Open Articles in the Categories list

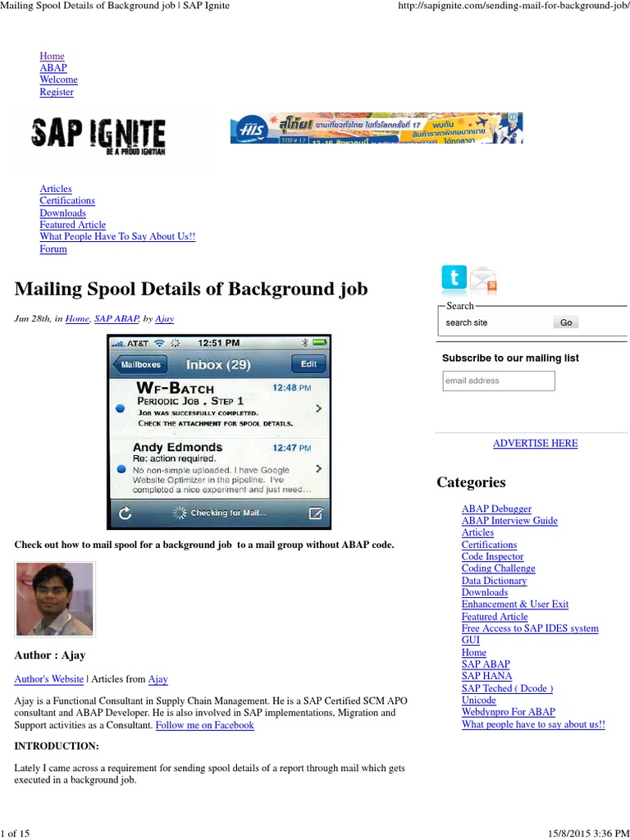pyautogui.click(x=478, y=532)
